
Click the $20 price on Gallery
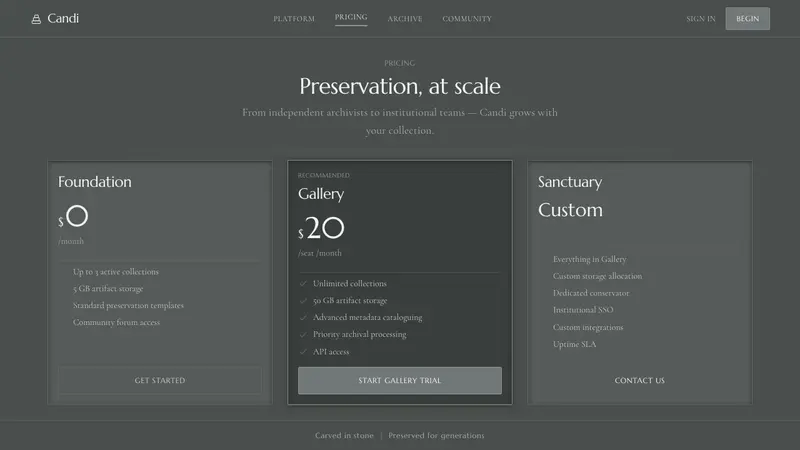pyautogui.click(x=321, y=228)
